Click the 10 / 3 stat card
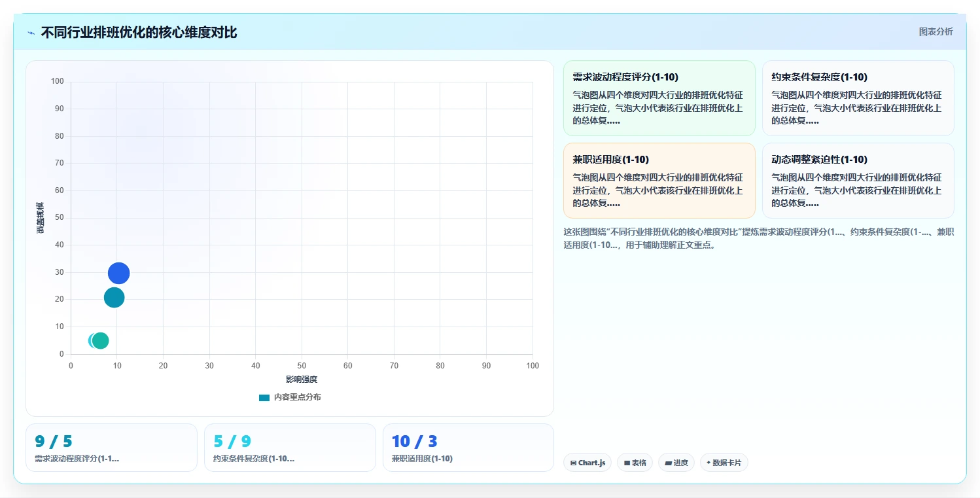The image size is (980, 498). point(468,448)
